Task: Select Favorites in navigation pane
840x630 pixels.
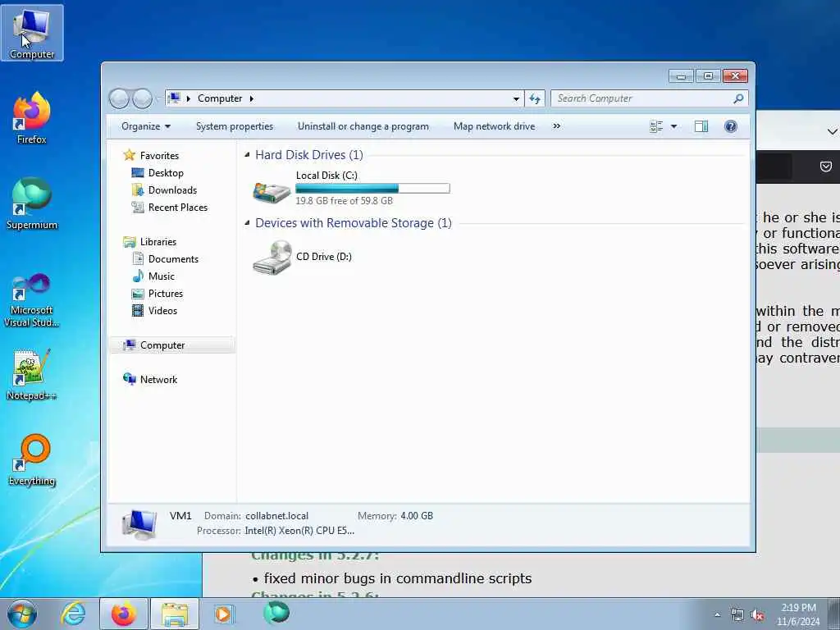Action: point(160,155)
